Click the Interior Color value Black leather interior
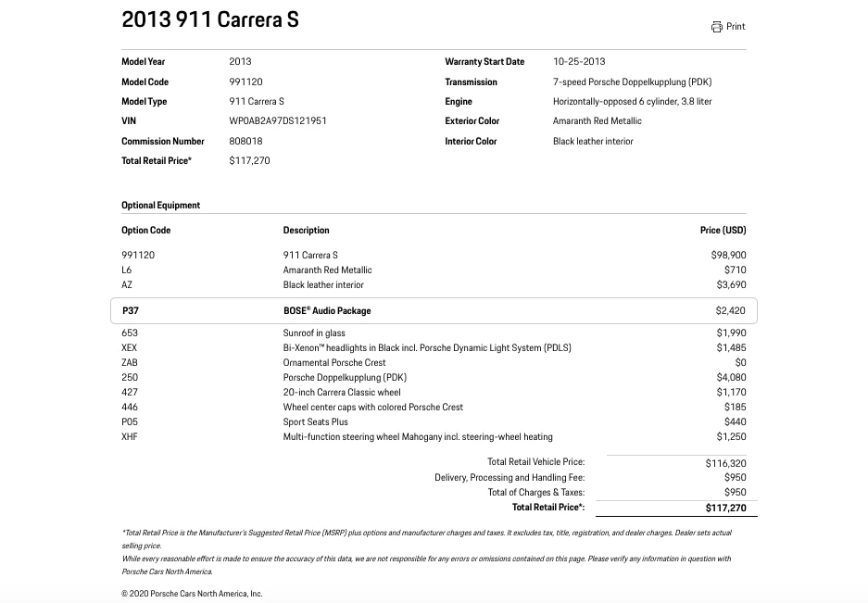This screenshot has height=603, width=868. (x=593, y=141)
